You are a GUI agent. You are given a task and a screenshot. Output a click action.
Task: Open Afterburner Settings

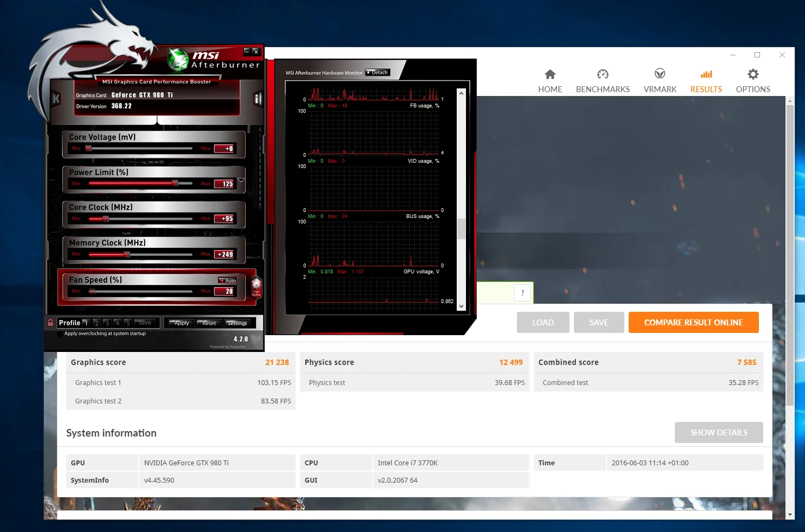tap(237, 323)
